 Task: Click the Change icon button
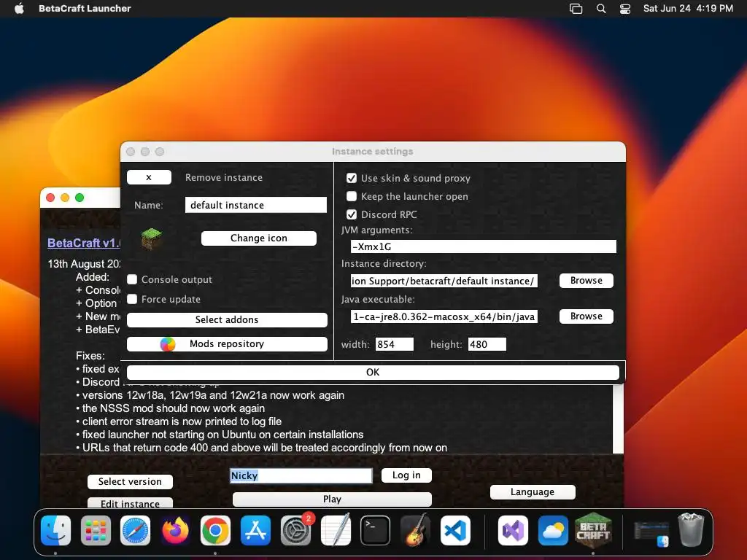tap(259, 238)
